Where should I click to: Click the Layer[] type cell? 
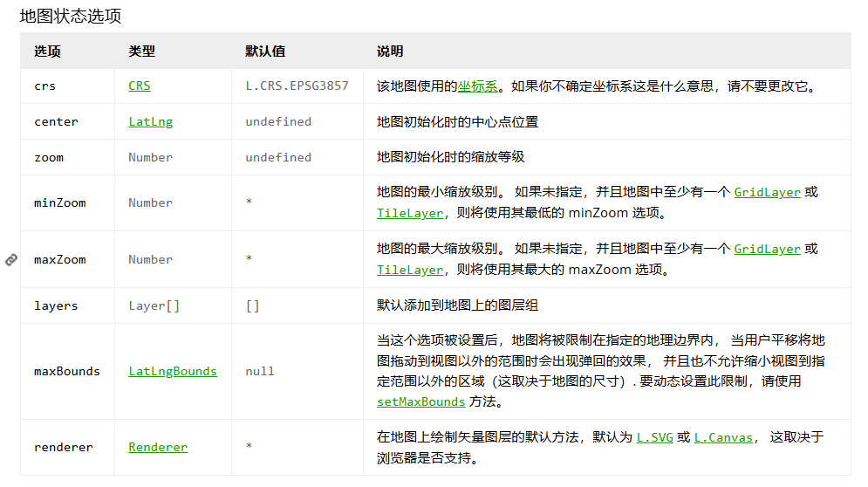[154, 305]
